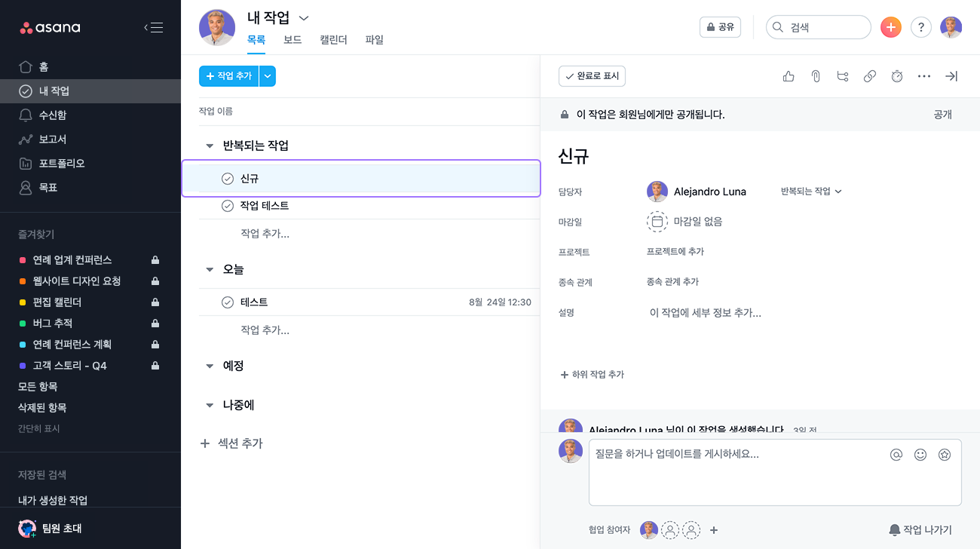980x549 pixels.
Task: Check off the 테스트 task circle
Action: (228, 302)
